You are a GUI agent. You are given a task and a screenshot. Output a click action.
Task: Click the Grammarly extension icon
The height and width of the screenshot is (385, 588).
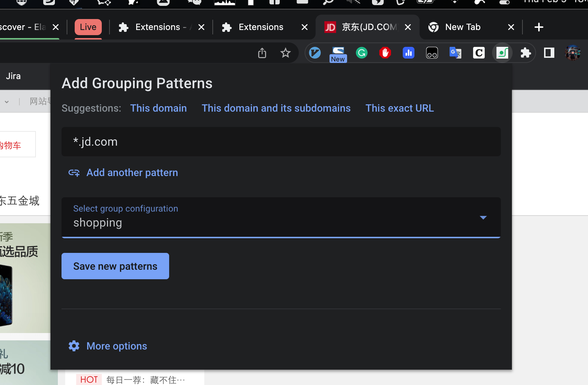click(x=362, y=53)
